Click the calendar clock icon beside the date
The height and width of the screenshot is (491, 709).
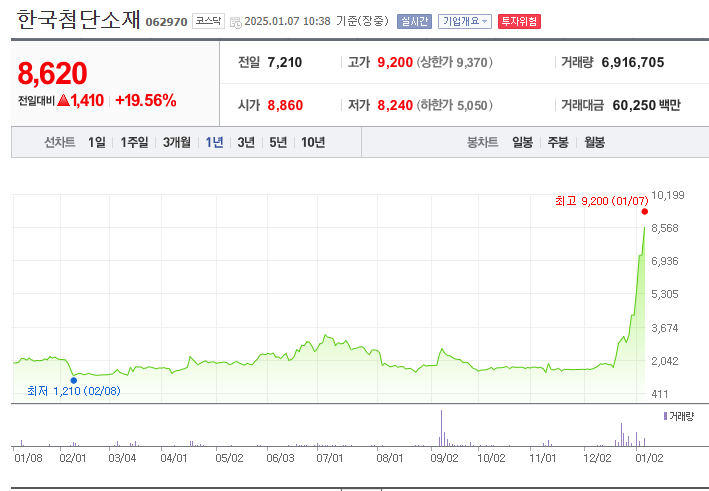click(x=236, y=22)
